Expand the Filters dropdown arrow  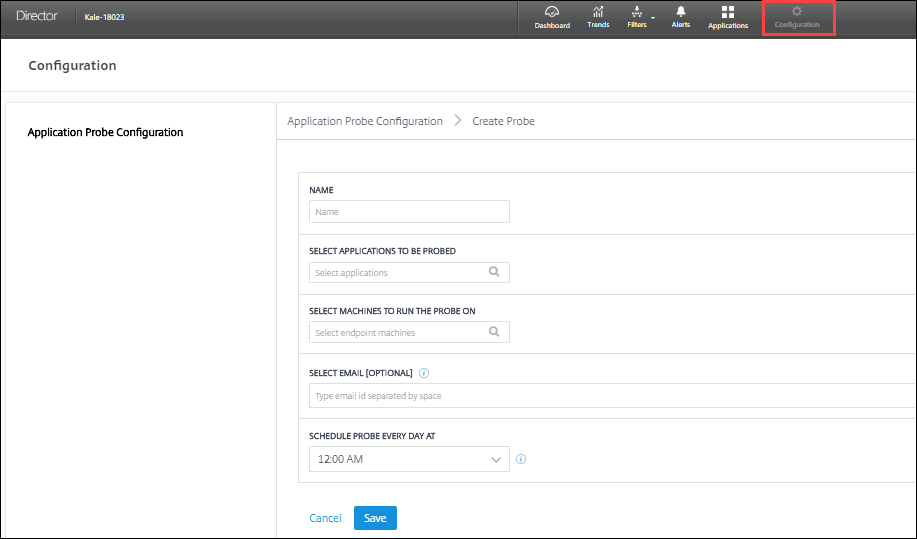coord(653,17)
